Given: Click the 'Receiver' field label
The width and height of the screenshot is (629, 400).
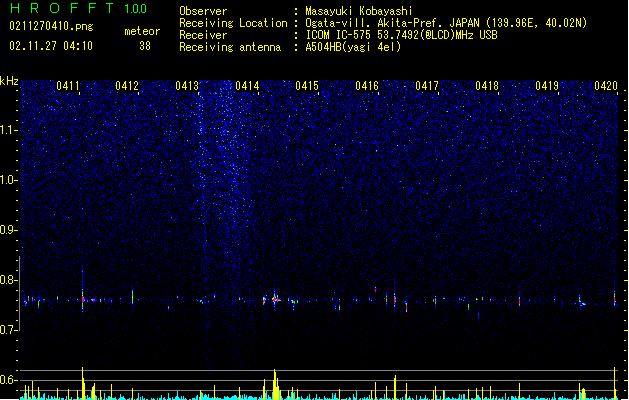Looking at the screenshot, I should 203,35.
